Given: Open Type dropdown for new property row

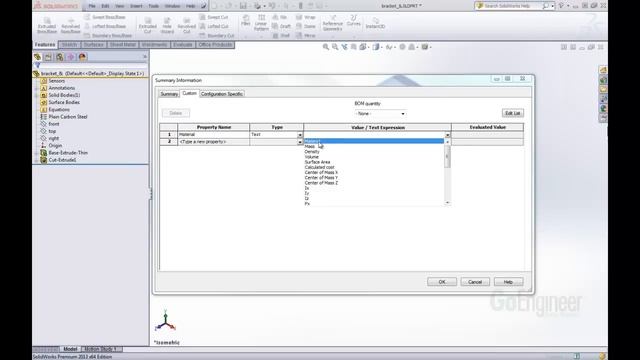Looking at the screenshot, I should tap(300, 142).
